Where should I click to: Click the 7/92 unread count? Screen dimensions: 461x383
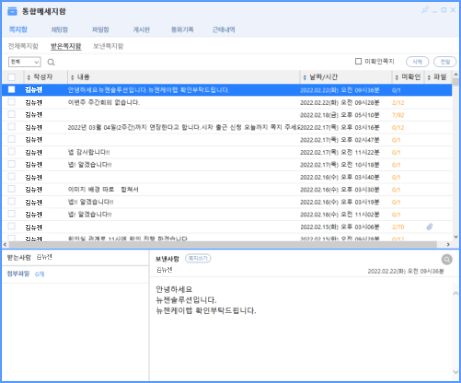(398, 115)
